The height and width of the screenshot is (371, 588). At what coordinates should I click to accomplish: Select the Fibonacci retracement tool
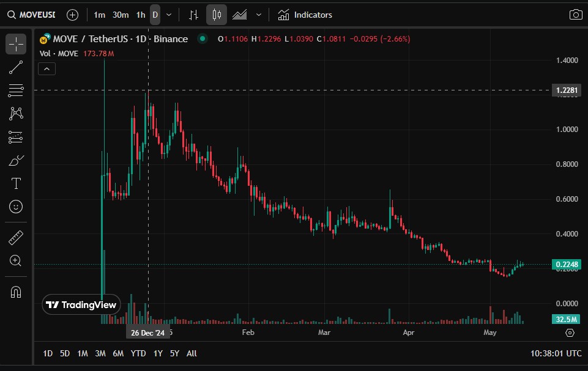(x=16, y=90)
